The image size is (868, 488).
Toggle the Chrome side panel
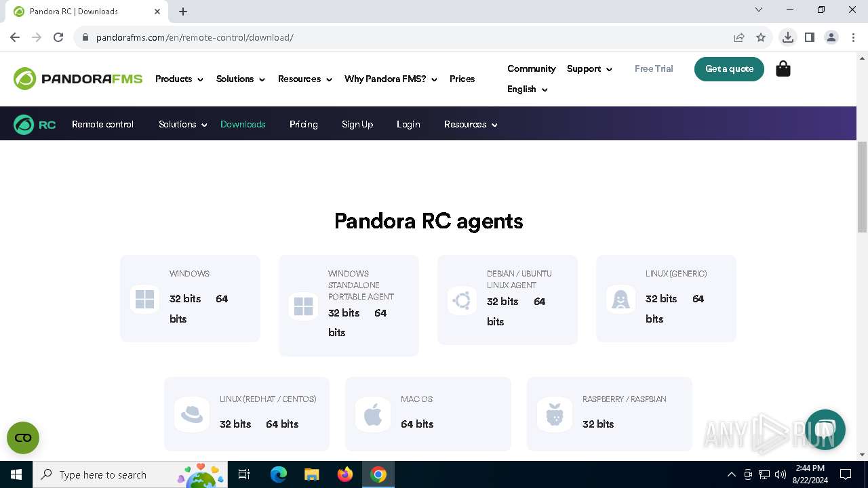[x=809, y=37]
